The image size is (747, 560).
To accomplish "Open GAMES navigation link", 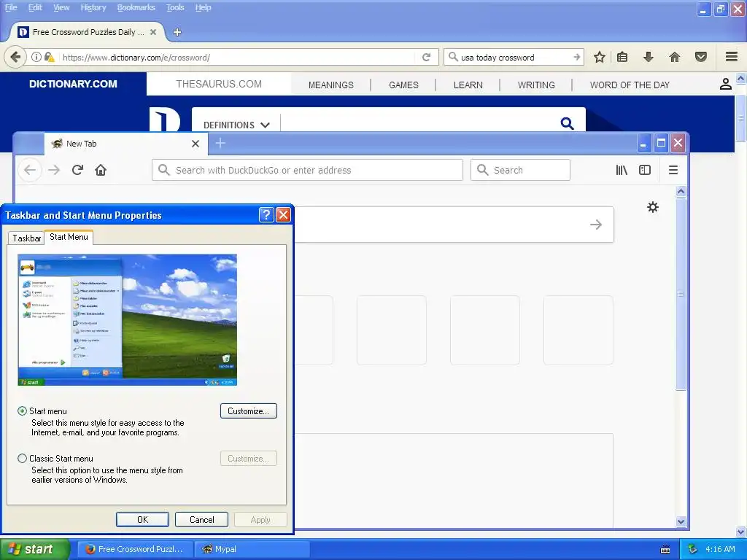I will pyautogui.click(x=403, y=85).
